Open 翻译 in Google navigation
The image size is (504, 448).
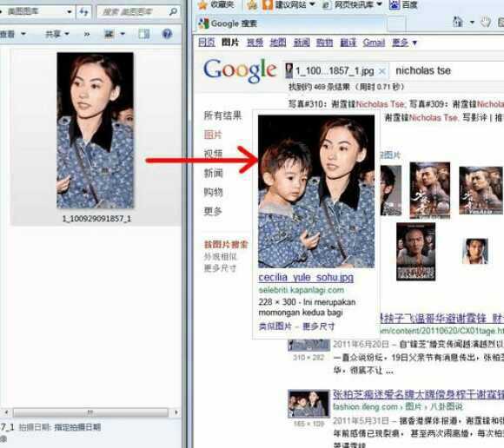click(348, 43)
